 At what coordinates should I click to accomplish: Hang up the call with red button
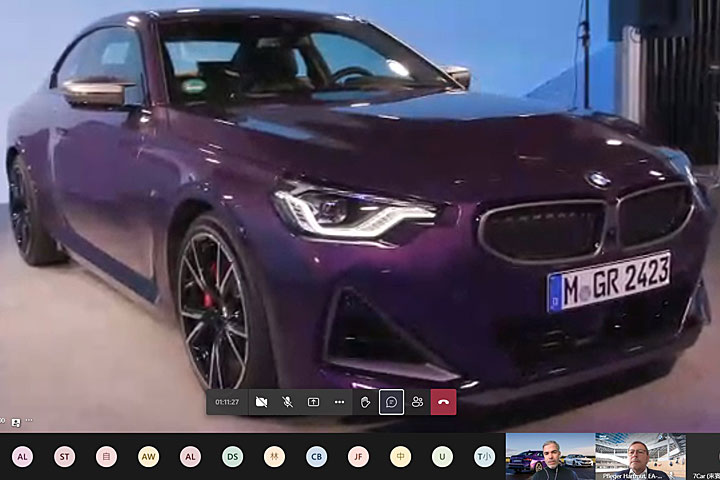pyautogui.click(x=444, y=402)
